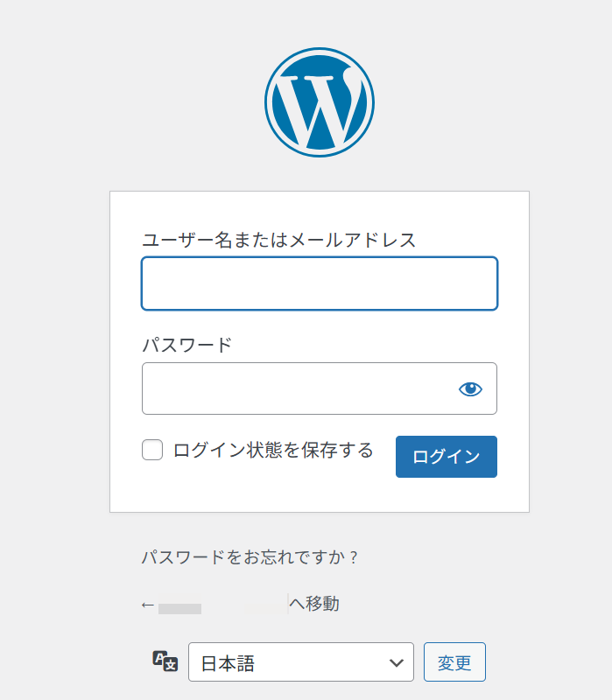
Task: Click the 変更 button
Action: click(x=454, y=661)
